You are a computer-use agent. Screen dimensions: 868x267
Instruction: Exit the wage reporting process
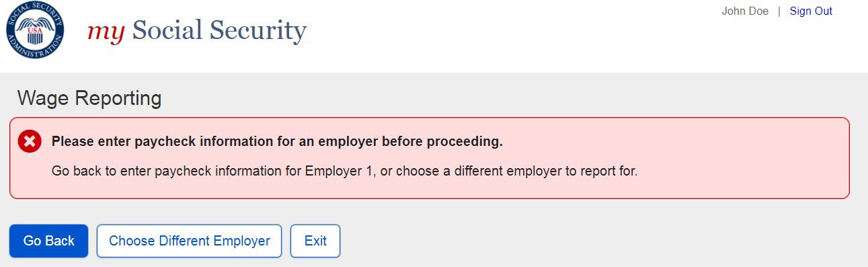[315, 241]
